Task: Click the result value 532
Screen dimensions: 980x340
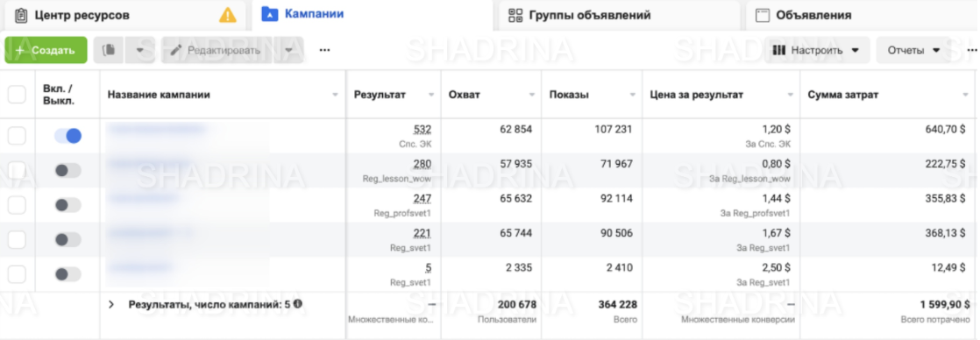Action: 422,130
